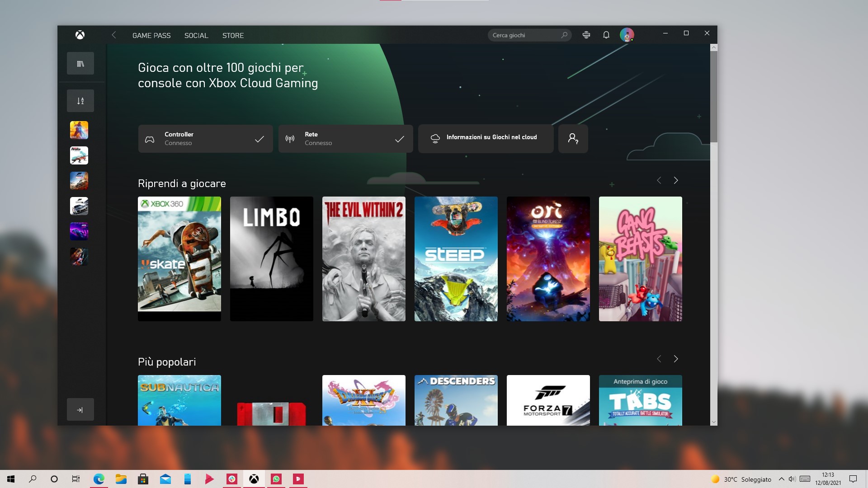Open Need for Speed Heat in the sidebar
This screenshot has height=488, width=868.
coord(79,231)
